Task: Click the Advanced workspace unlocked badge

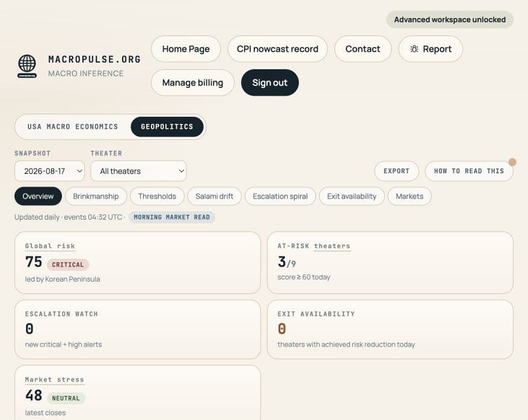Action: click(x=450, y=19)
